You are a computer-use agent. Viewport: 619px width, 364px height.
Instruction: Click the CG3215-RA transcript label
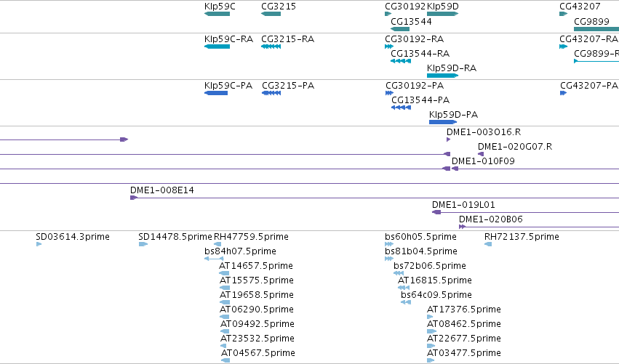click(288, 39)
